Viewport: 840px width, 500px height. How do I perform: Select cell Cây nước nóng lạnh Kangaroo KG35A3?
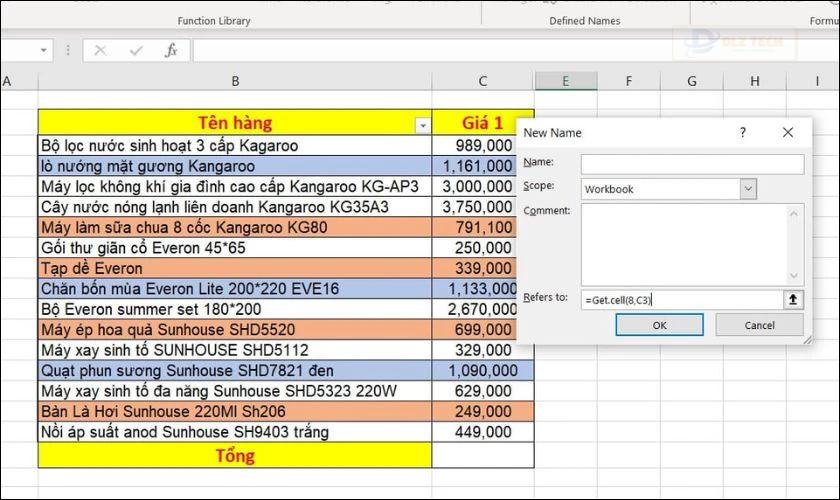click(235, 207)
